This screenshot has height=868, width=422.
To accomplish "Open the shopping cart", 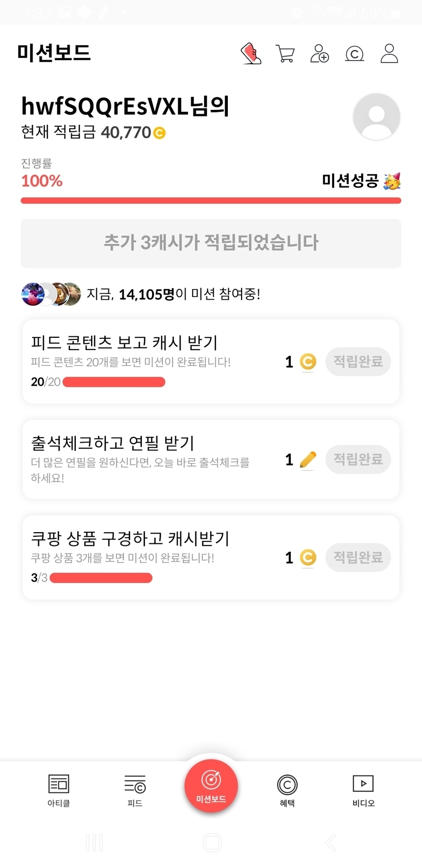I will click(x=285, y=53).
